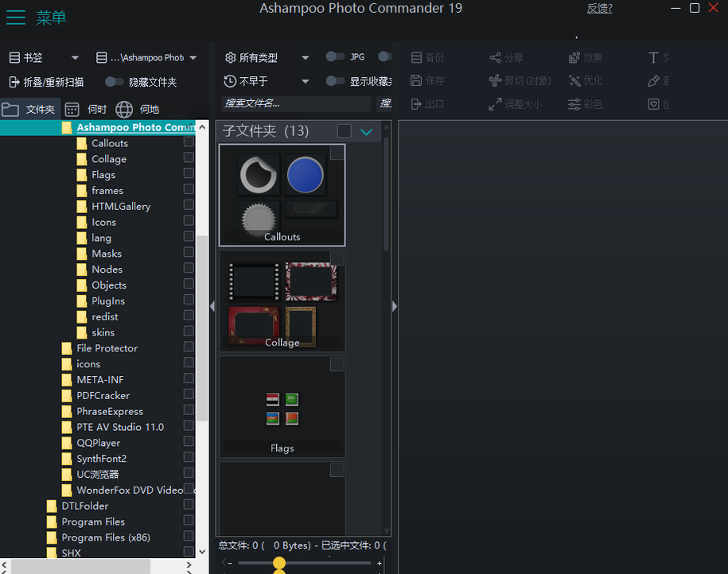Screen dimensions: 728x574
Task: Open the Collage folder thumbnail
Action: click(x=282, y=301)
